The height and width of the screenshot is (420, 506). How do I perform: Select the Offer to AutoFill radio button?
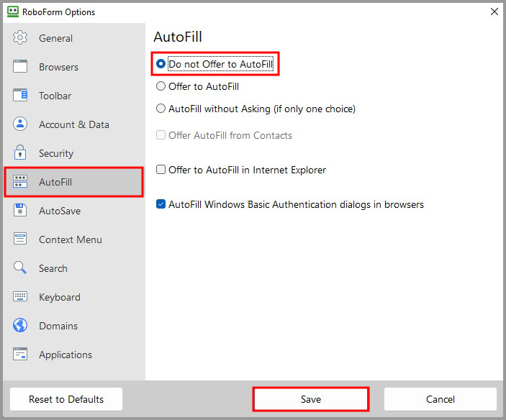click(x=161, y=86)
